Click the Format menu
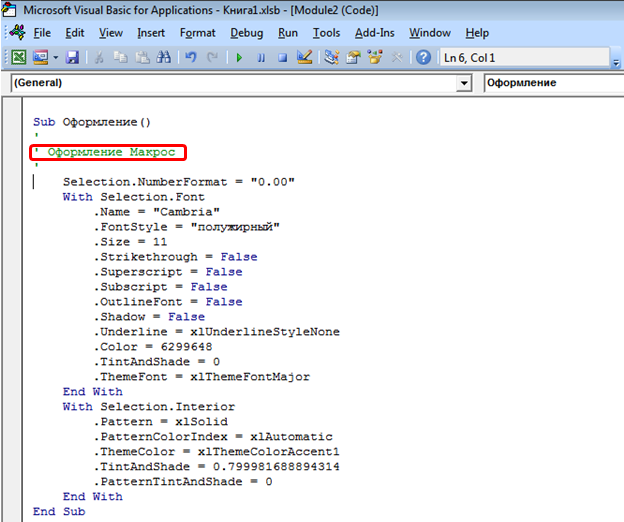The width and height of the screenshot is (624, 522). 197,33
